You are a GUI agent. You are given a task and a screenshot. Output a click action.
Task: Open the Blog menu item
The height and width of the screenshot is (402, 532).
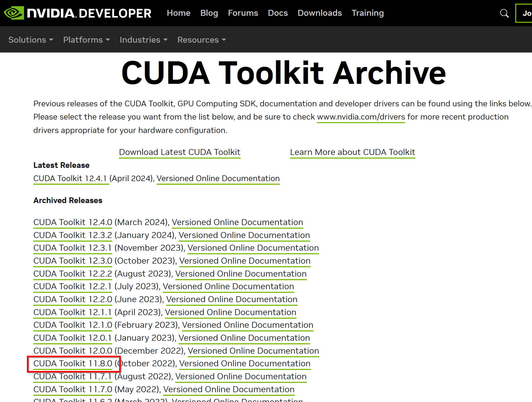209,13
